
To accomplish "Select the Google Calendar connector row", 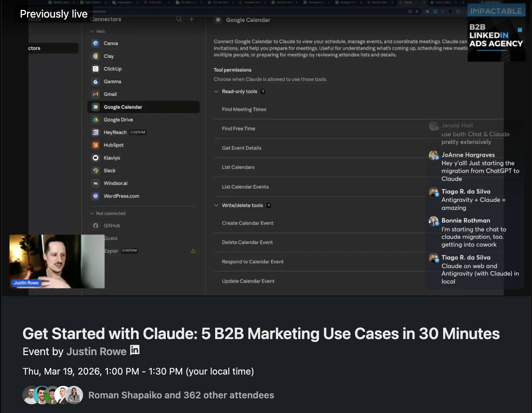I will point(144,107).
